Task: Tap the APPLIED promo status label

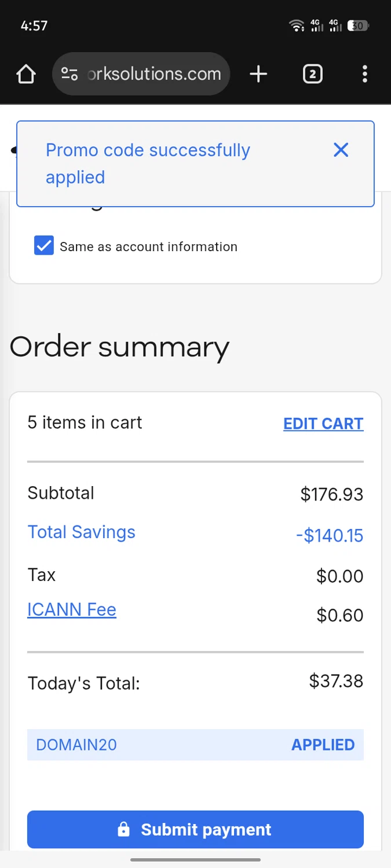Action: point(323,745)
